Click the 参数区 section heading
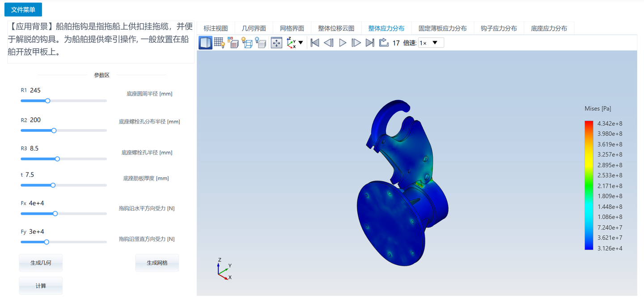The image size is (644, 303). click(x=102, y=75)
